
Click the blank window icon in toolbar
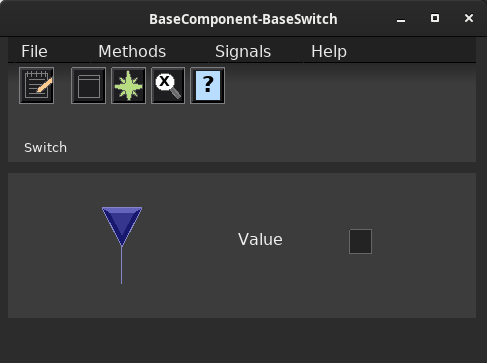click(x=88, y=86)
